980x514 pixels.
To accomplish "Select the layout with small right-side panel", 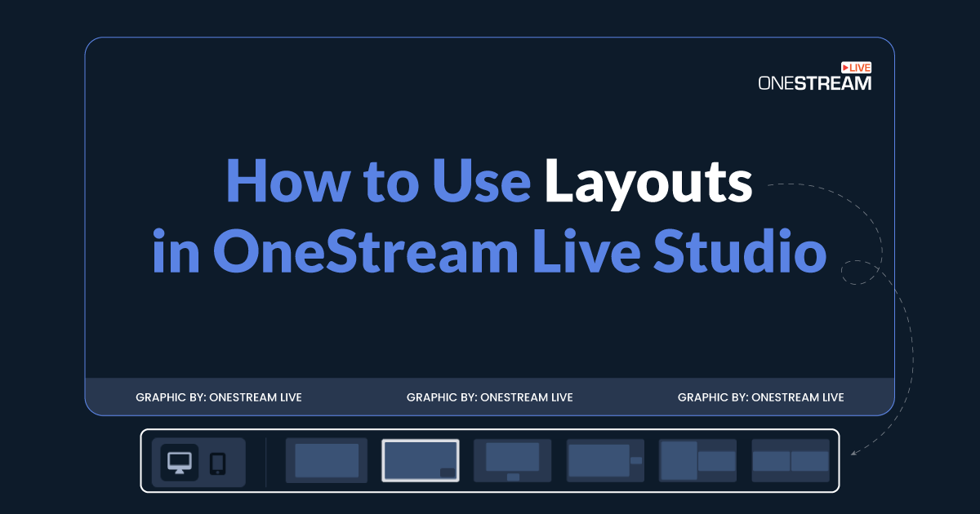I will coord(605,459).
